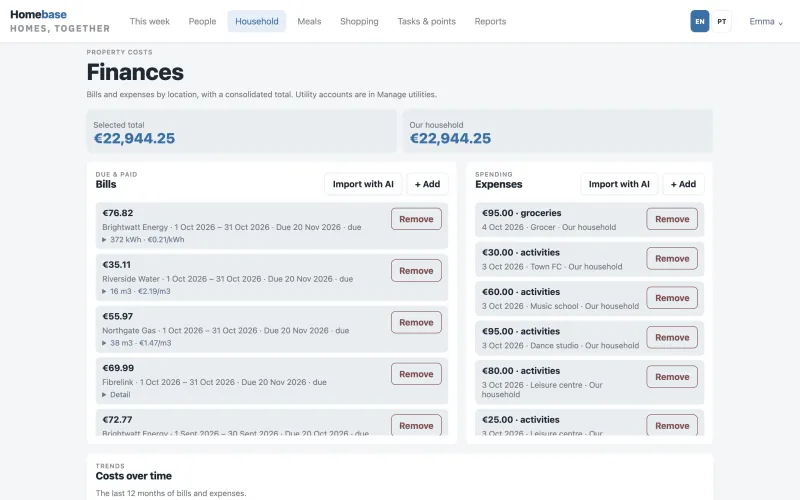Expand 16 m3 · €2.19/m3 detail

pyautogui.click(x=136, y=291)
